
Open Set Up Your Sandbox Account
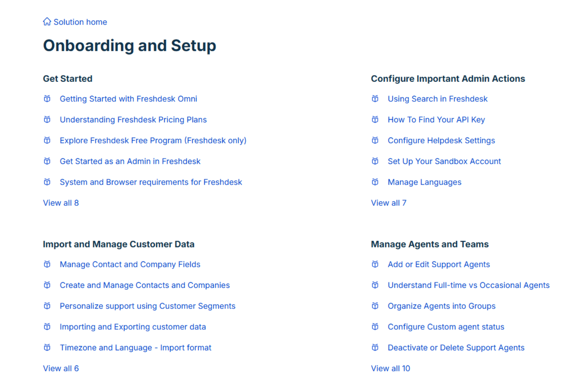click(x=444, y=161)
